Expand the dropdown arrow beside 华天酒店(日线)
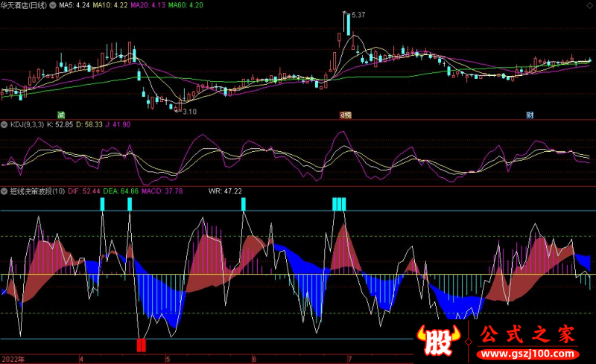 point(51,5)
